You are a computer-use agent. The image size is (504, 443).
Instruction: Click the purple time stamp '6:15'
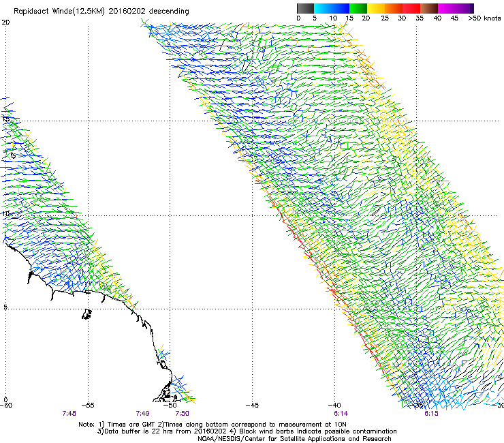(x=431, y=414)
